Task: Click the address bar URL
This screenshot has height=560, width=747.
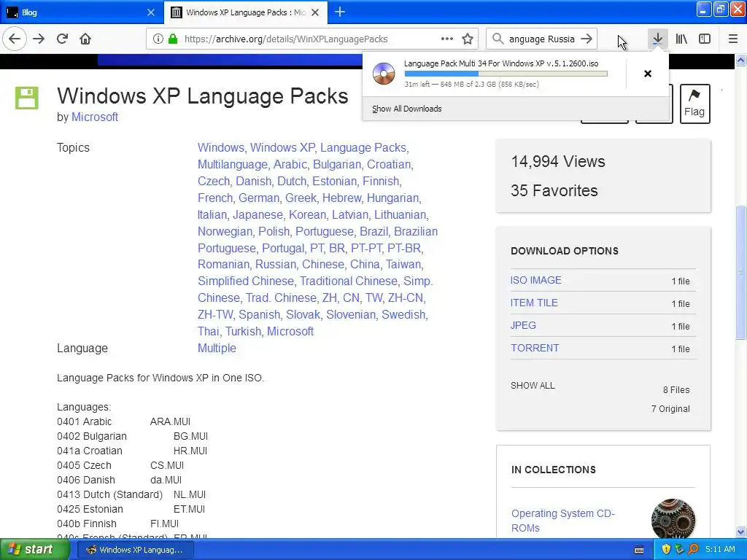Action: [x=286, y=39]
